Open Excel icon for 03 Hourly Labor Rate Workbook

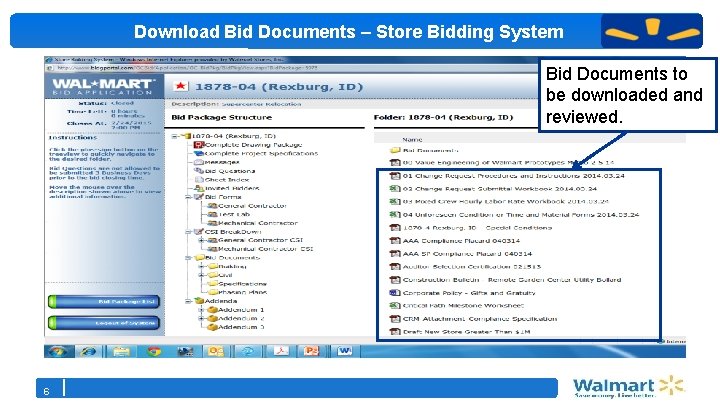pyautogui.click(x=395, y=201)
